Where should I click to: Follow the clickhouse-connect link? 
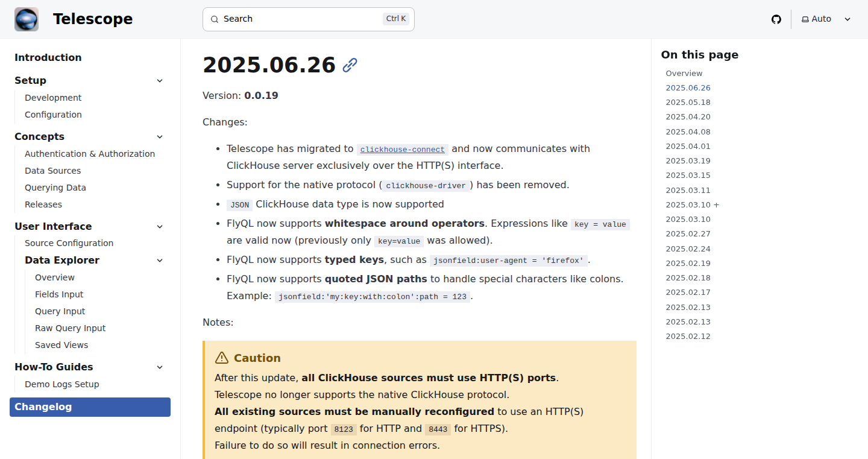click(x=403, y=150)
